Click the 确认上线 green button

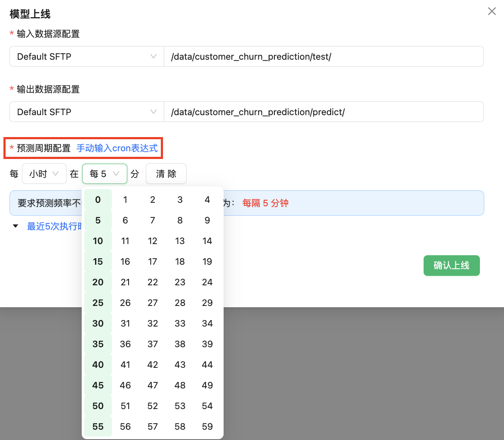click(x=451, y=266)
